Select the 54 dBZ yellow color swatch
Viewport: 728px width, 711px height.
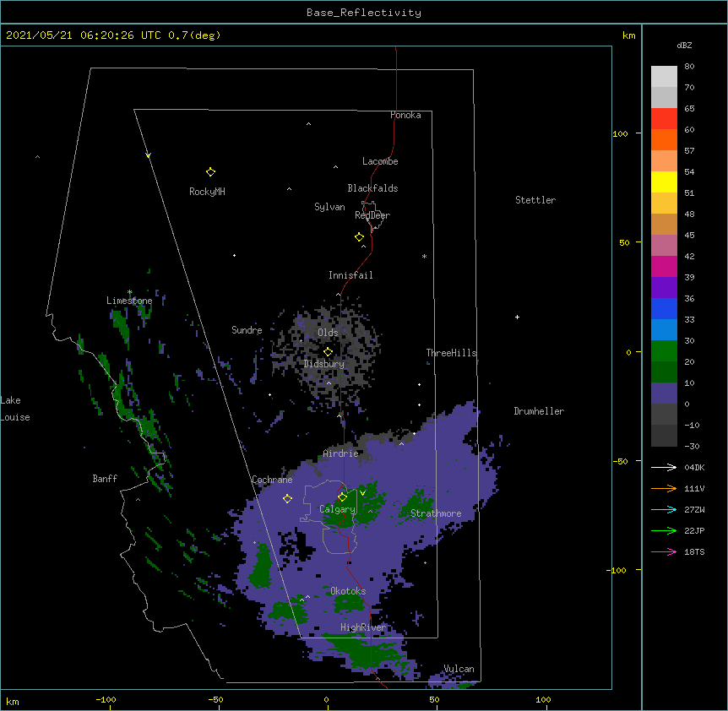click(x=664, y=182)
